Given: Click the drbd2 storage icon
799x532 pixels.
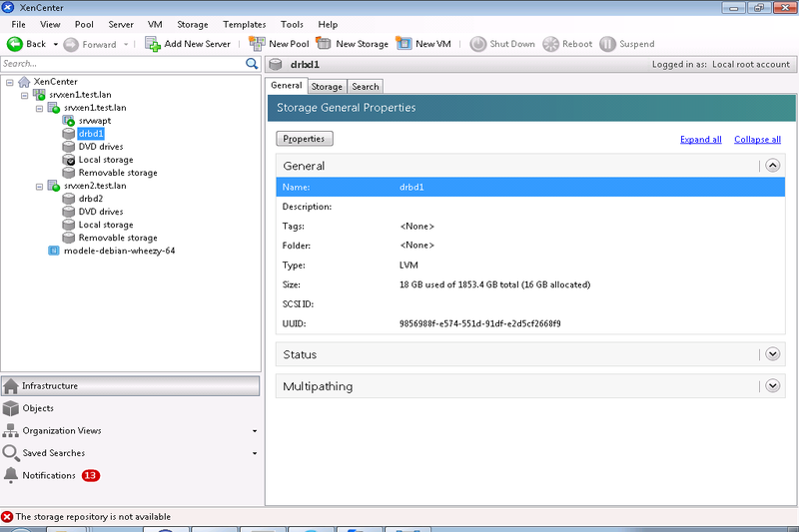Looking at the screenshot, I should [69, 199].
